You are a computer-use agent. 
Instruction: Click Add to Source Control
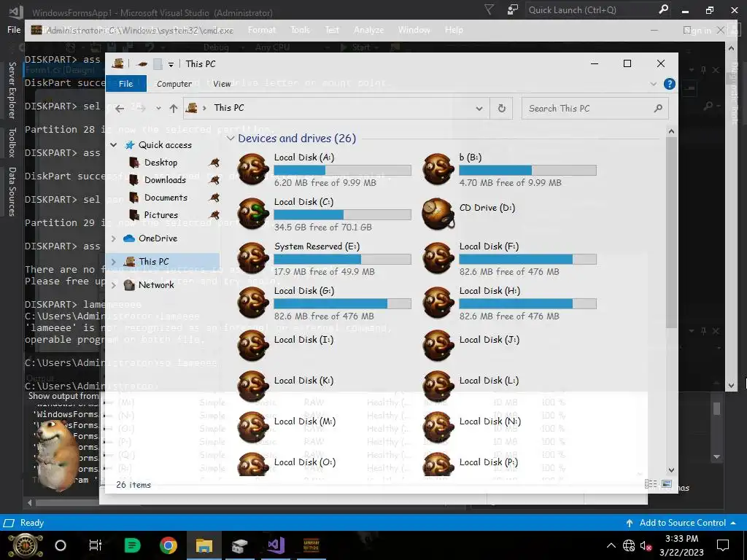tap(683, 523)
